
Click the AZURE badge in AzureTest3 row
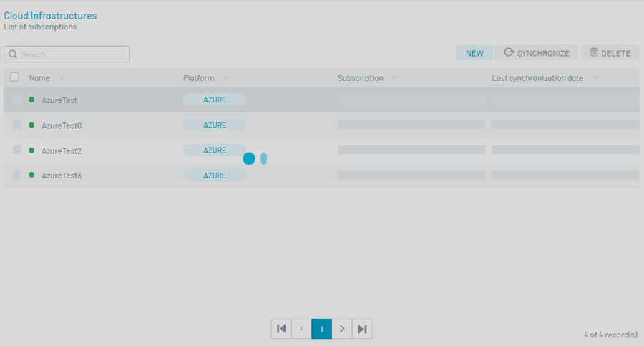215,176
